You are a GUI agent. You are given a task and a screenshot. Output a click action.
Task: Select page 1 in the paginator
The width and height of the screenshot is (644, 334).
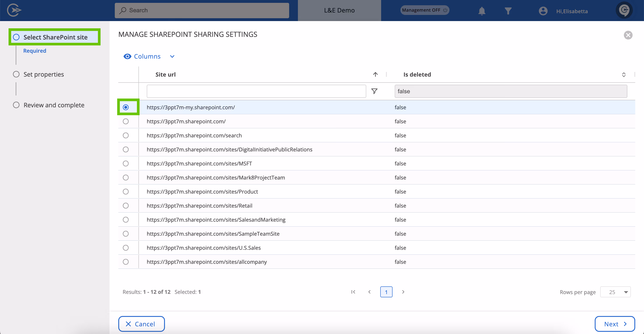tap(386, 292)
